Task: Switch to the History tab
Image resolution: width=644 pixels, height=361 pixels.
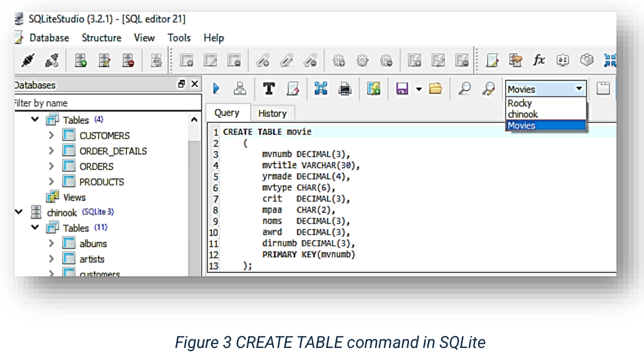Action: click(272, 114)
